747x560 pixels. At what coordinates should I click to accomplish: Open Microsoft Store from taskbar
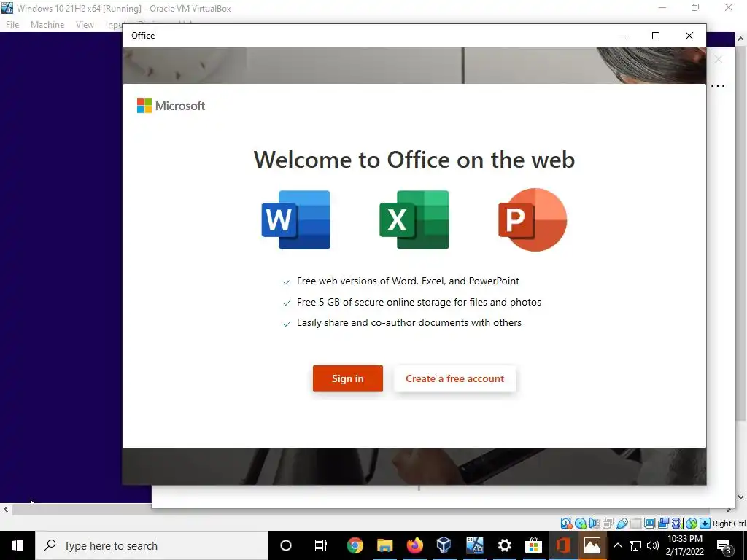[533, 545]
